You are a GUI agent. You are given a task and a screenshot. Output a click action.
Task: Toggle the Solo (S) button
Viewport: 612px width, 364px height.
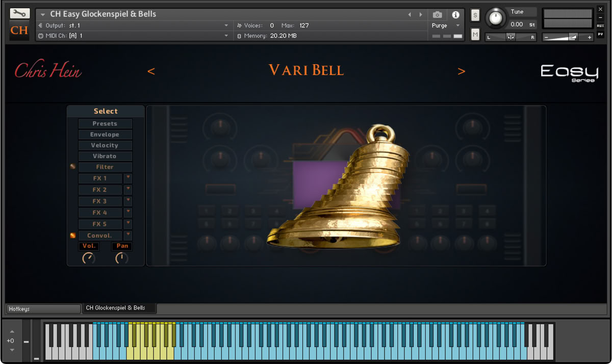475,15
